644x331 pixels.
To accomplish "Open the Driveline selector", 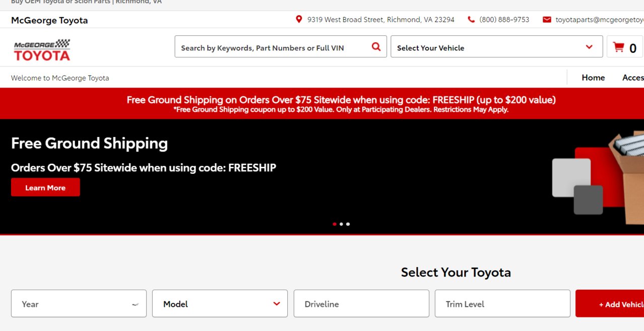I will point(361,303).
